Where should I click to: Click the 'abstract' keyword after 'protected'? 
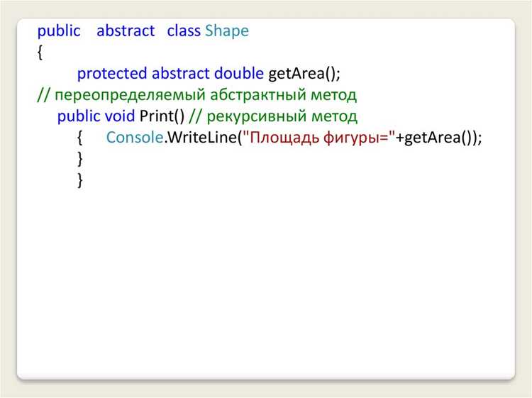coord(180,73)
